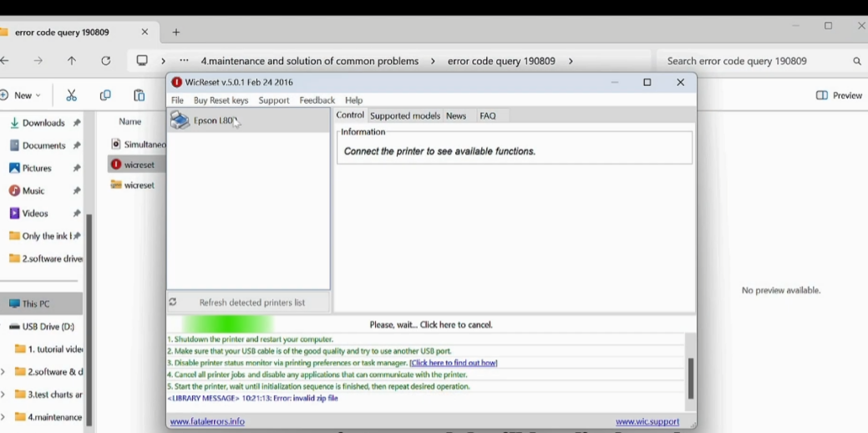
Task: Open the New dropdown in Explorer
Action: pyautogui.click(x=21, y=95)
